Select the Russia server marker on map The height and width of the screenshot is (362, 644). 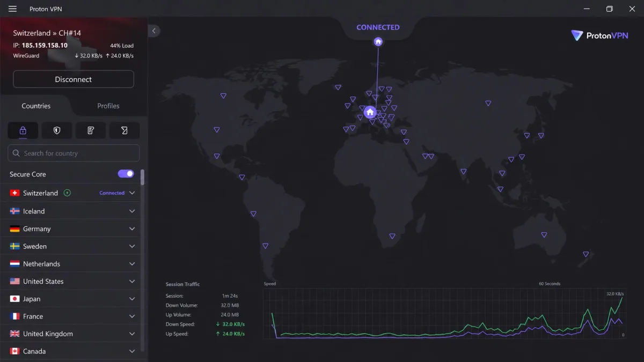(488, 104)
